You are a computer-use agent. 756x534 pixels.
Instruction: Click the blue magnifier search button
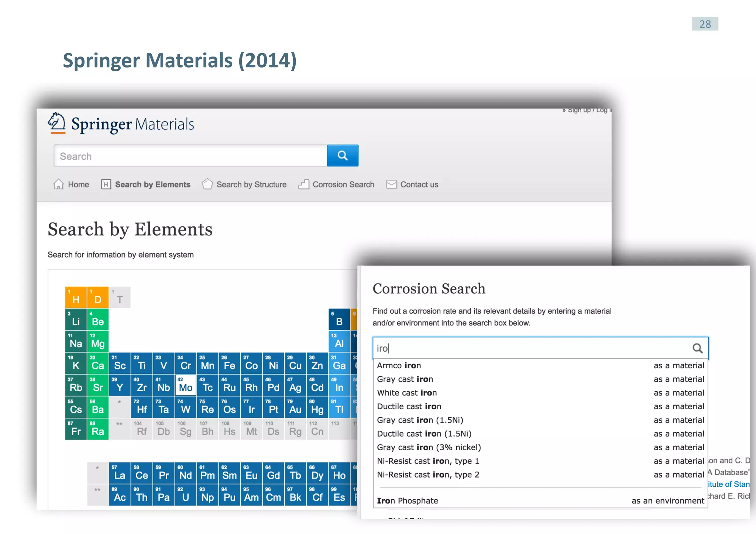[x=342, y=156]
